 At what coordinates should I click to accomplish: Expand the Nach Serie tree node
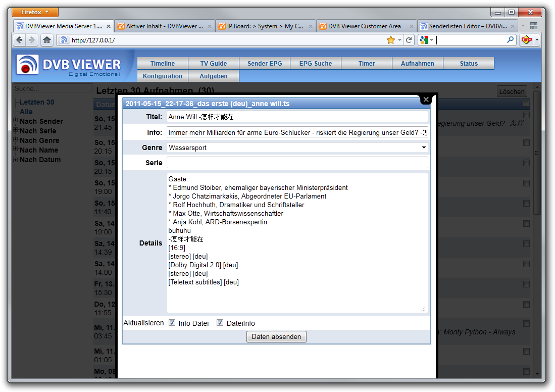coord(16,130)
